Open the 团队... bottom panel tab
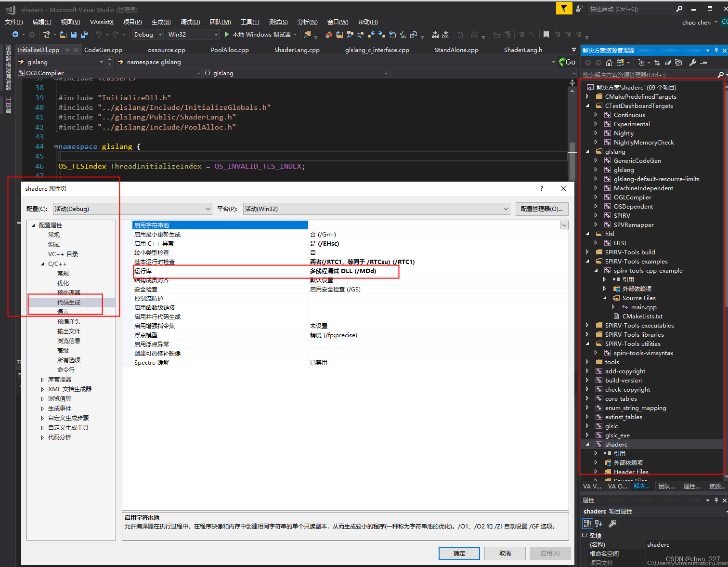Screen dimensions: 728x567 (667, 486)
